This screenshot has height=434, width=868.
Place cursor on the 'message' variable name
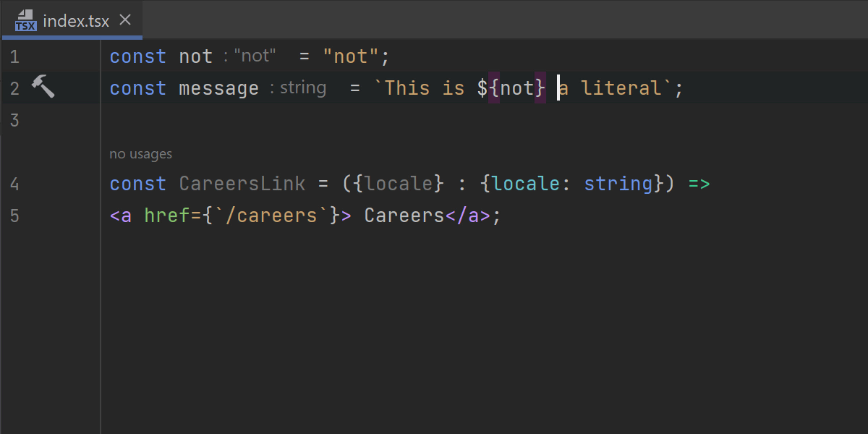(218, 88)
